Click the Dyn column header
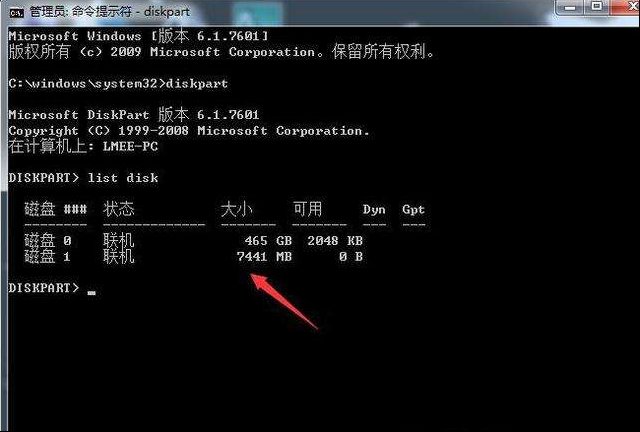Screen dimensions: 640x432 point(374,210)
